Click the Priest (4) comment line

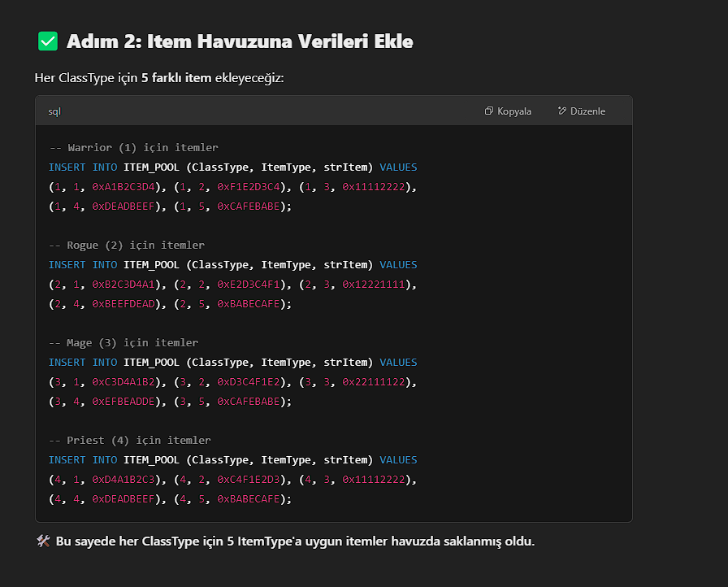tap(130, 441)
